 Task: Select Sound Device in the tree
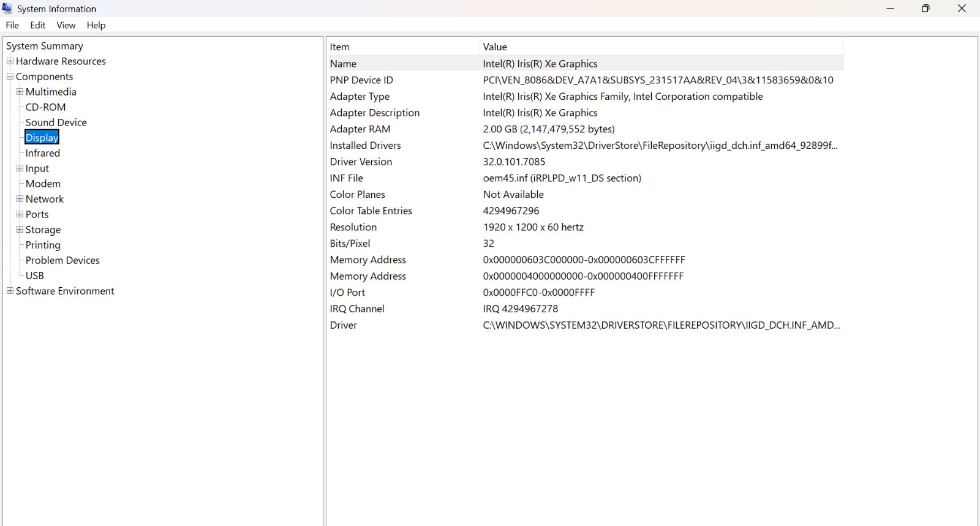coord(56,122)
